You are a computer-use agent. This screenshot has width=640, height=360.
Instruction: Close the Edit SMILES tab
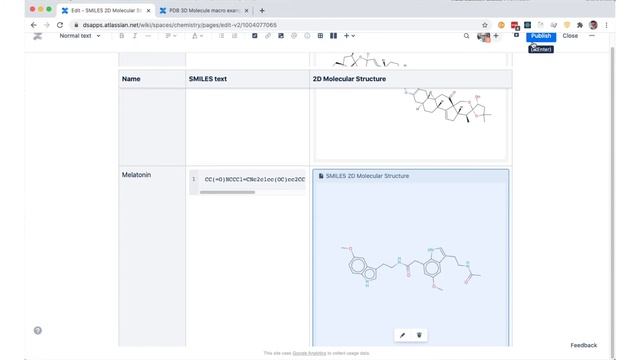point(148,11)
